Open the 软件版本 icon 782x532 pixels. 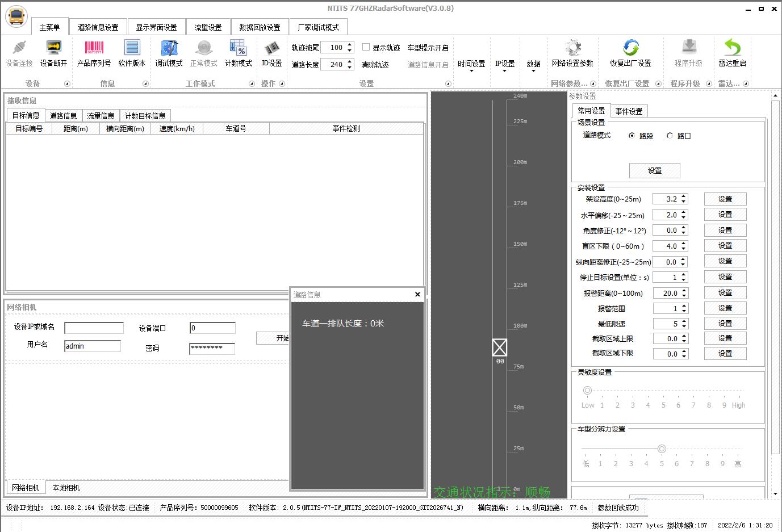click(x=132, y=48)
